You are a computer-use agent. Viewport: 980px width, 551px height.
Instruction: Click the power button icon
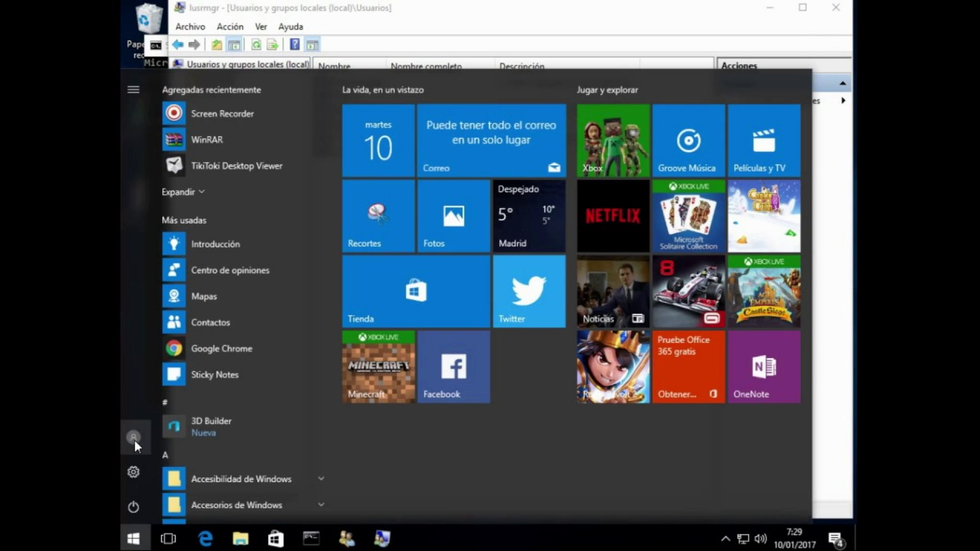tap(133, 507)
